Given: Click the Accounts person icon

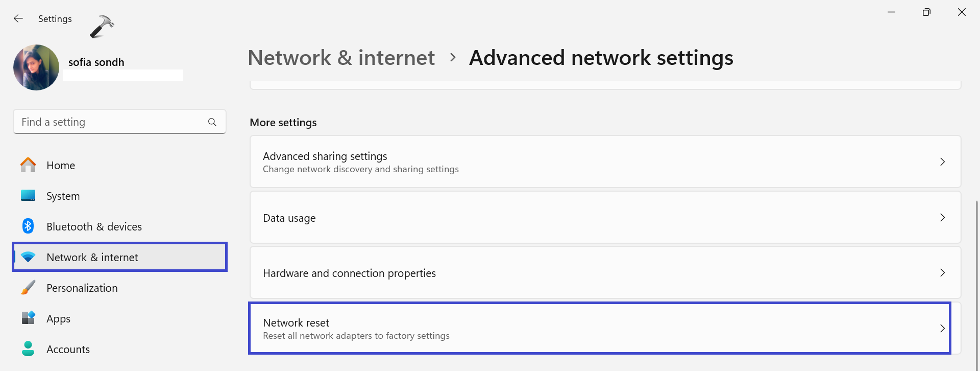Looking at the screenshot, I should [x=28, y=349].
